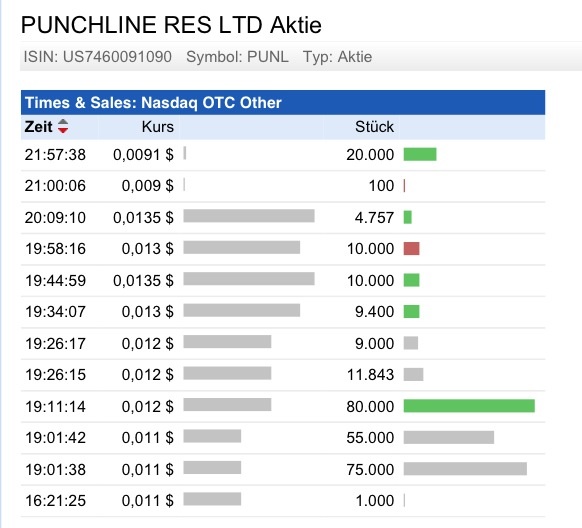
Task: Click the gray volume bar for 75.000 shares
Action: point(465,469)
